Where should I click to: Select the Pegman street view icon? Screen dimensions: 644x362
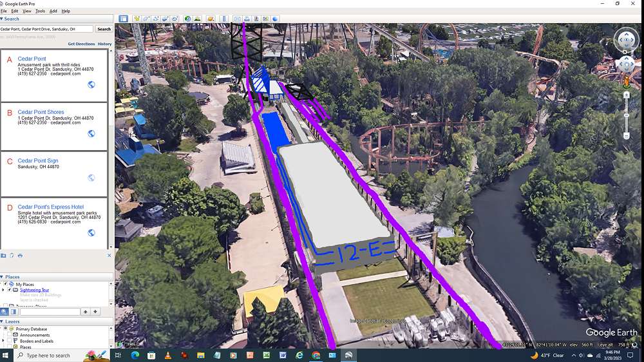(x=627, y=81)
